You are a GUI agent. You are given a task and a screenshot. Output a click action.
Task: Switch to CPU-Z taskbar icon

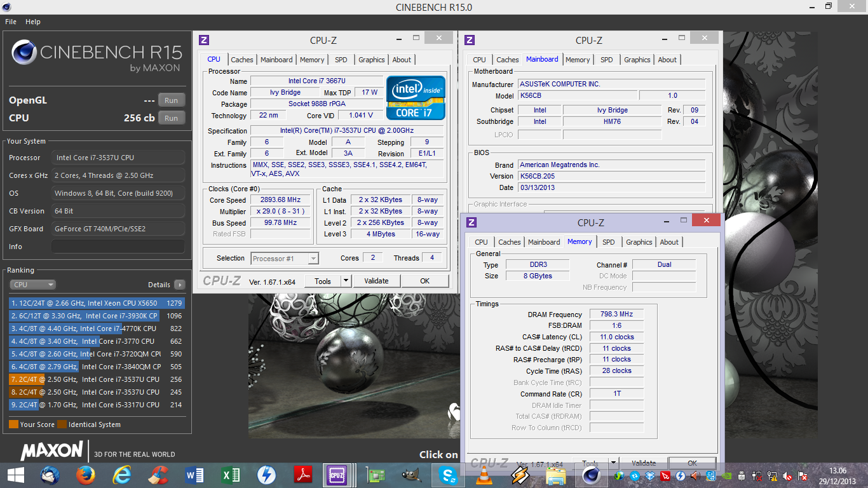click(x=336, y=475)
